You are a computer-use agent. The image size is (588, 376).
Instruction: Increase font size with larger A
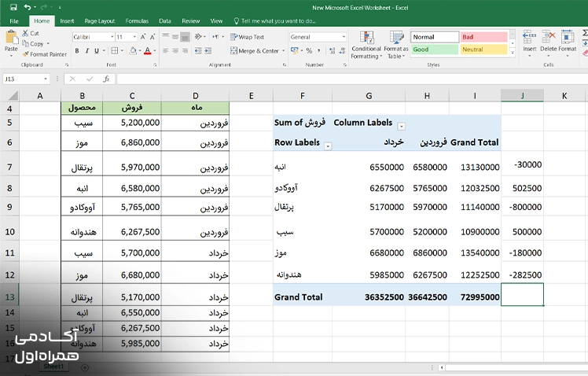point(143,37)
